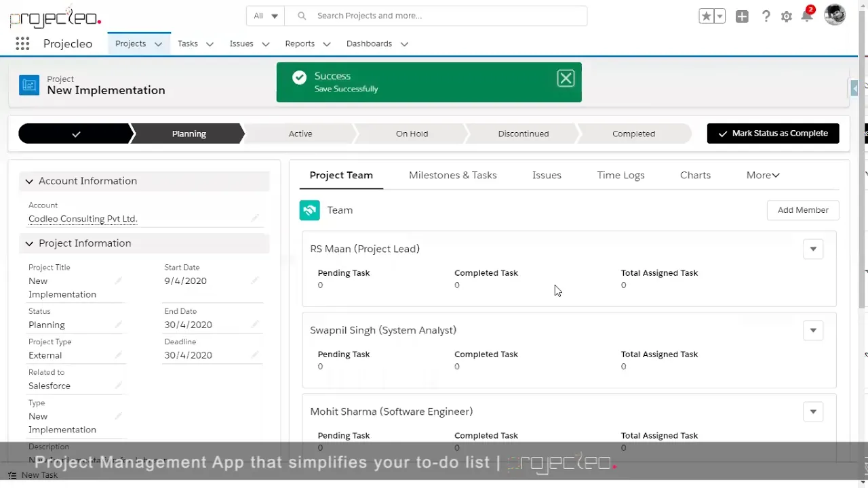Select the Completed path stage

coord(633,134)
